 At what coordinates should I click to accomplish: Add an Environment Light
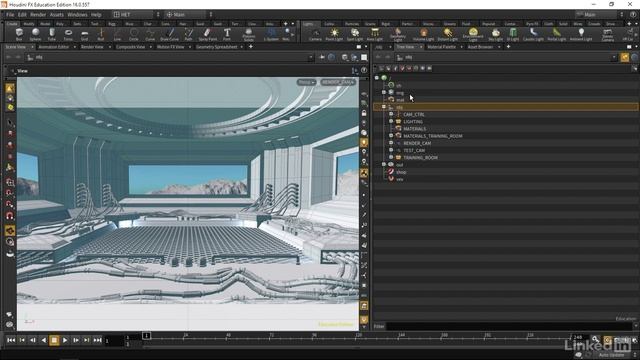pos(473,34)
